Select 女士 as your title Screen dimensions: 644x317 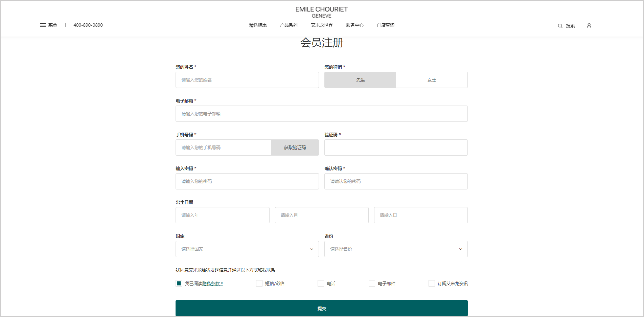(432, 80)
